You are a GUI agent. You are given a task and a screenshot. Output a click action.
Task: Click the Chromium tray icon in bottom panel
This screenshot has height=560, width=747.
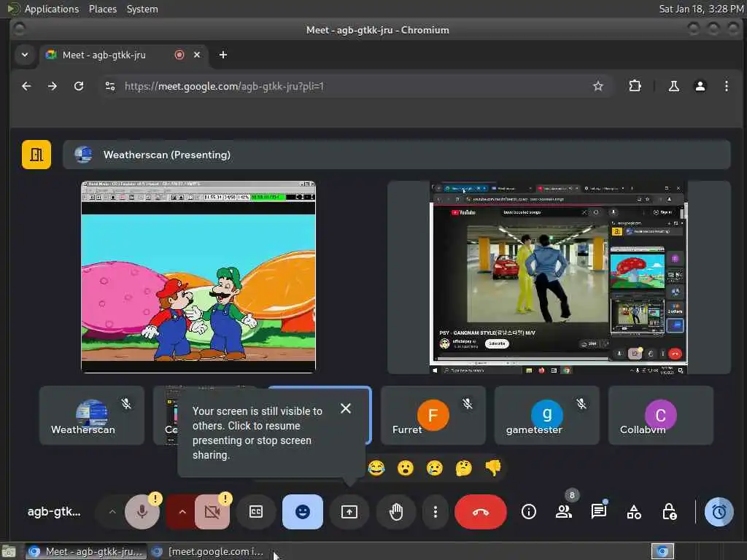tap(662, 551)
